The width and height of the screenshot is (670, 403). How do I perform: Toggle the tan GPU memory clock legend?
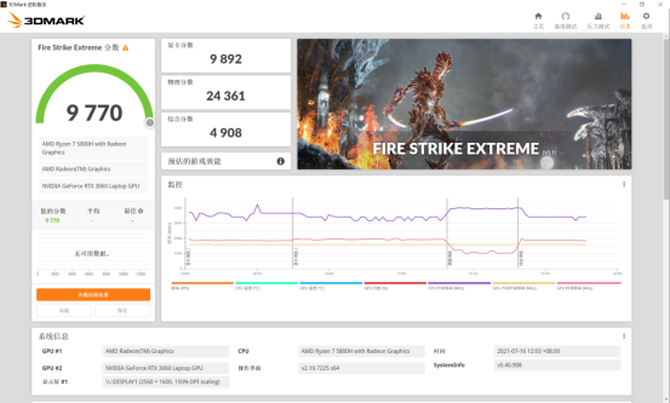523,285
